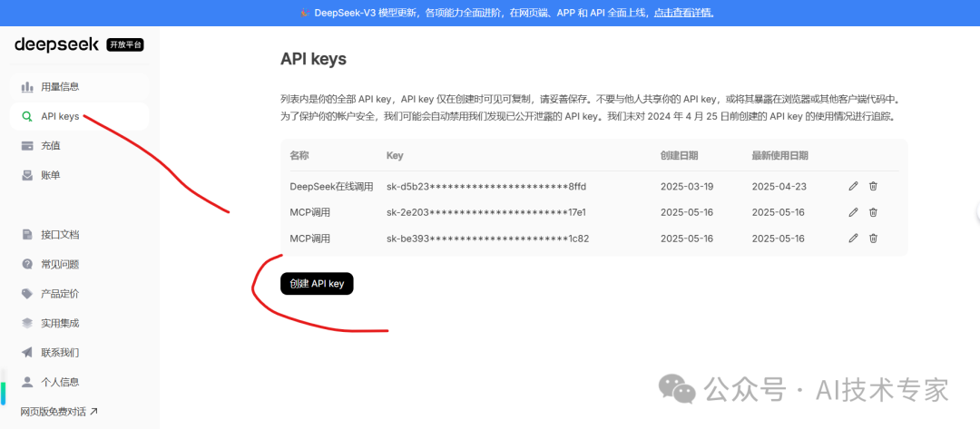Edit the DeepSeek在线调用 key name

pos(853,186)
